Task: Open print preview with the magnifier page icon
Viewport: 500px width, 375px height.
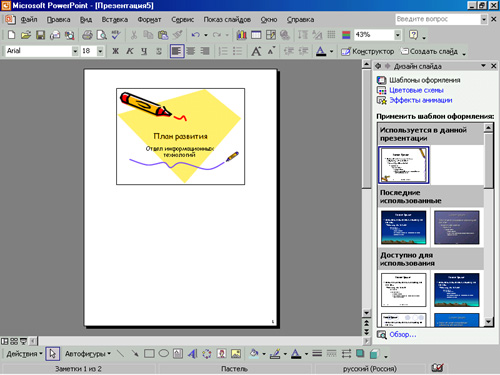Action: 102,35
